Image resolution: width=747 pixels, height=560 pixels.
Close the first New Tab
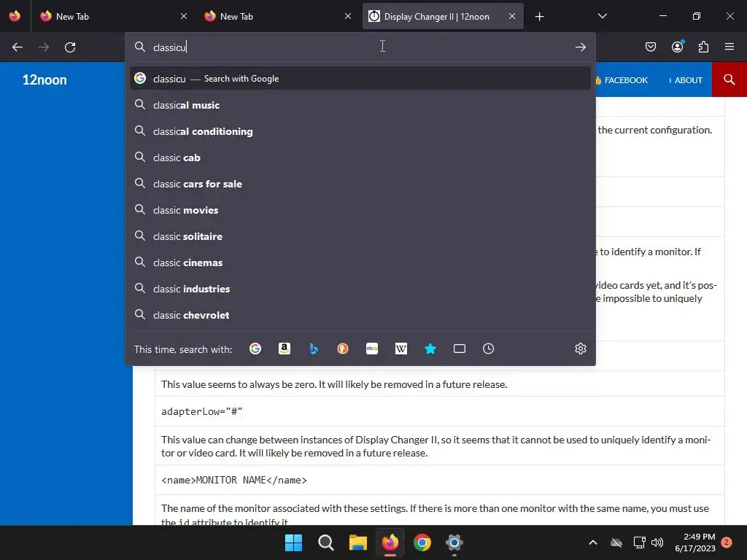pyautogui.click(x=184, y=16)
